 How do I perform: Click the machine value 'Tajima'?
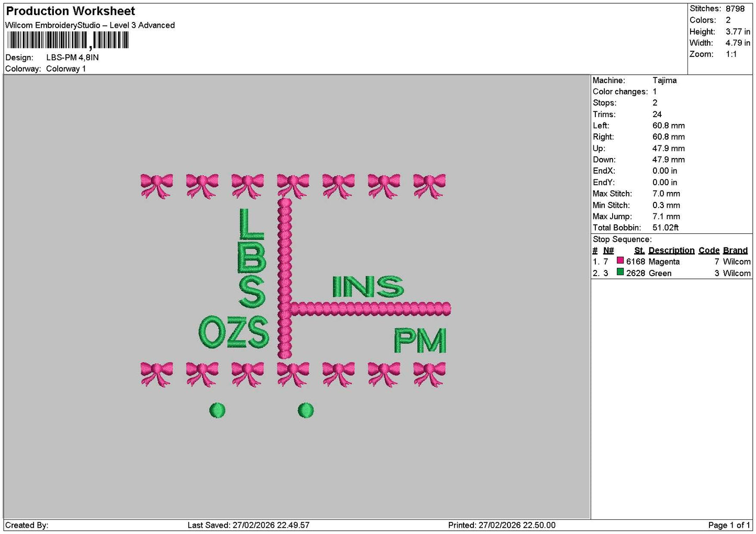[x=664, y=81]
